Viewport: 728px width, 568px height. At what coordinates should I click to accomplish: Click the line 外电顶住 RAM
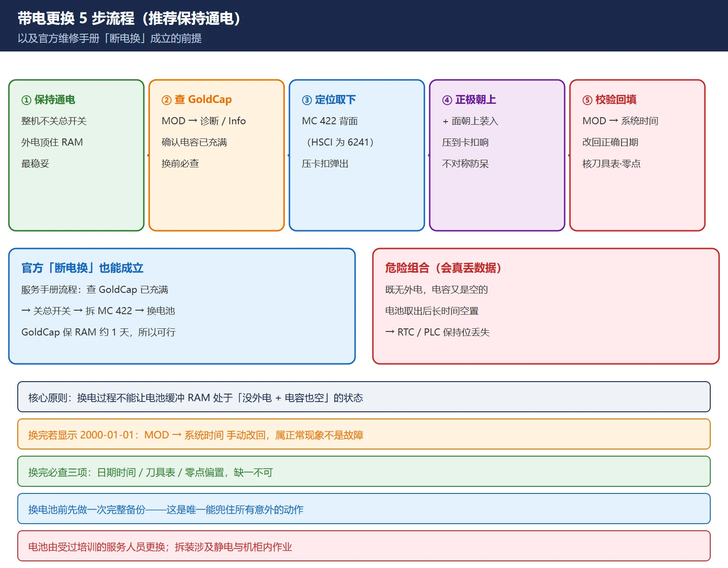pos(52,142)
